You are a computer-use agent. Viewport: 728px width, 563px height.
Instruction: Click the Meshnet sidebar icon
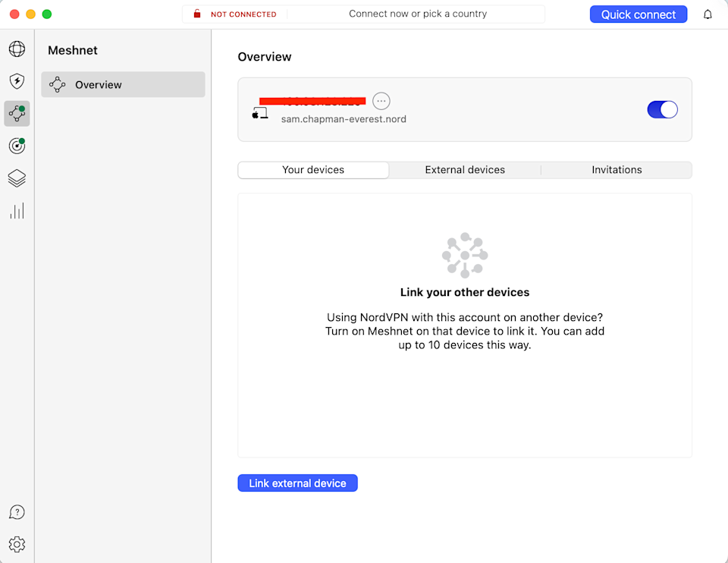tap(17, 114)
